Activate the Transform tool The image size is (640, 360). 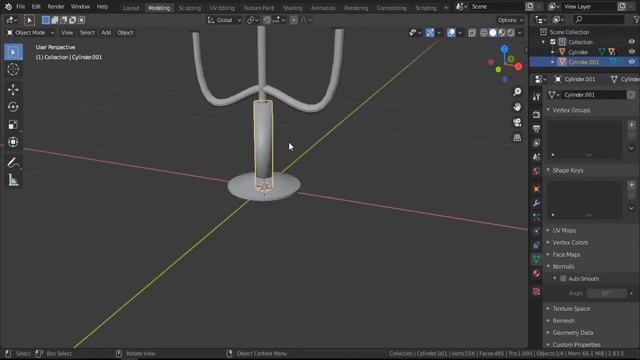(13, 142)
